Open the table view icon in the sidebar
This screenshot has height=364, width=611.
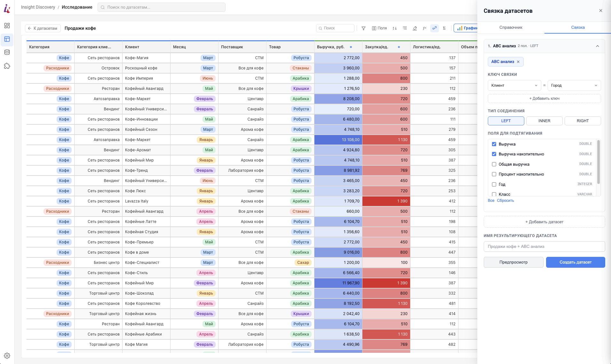(7, 39)
